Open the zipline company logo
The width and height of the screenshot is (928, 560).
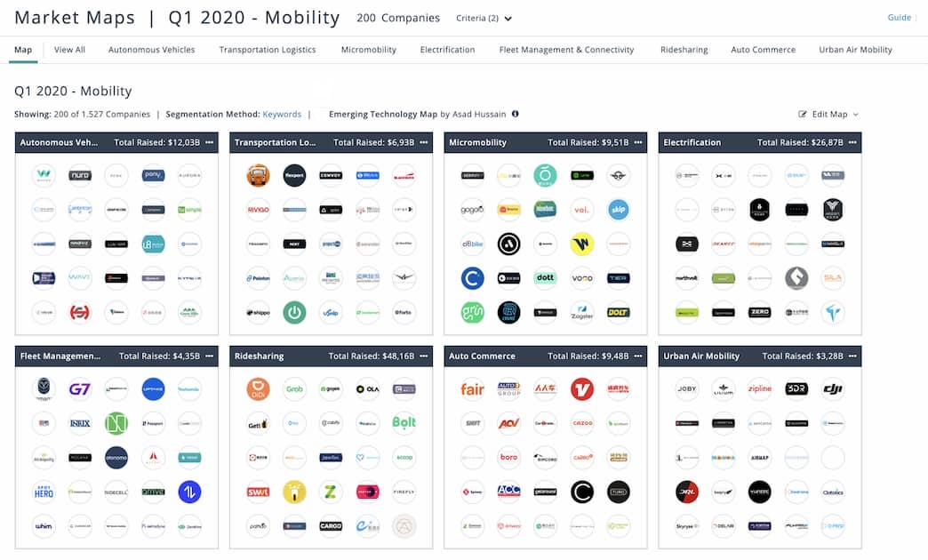pos(760,389)
